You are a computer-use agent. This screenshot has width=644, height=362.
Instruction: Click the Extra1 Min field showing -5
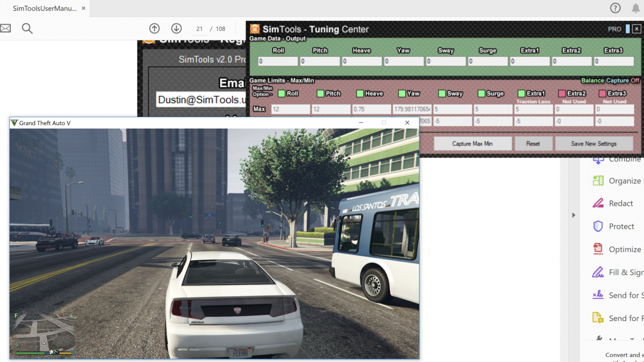pos(533,121)
